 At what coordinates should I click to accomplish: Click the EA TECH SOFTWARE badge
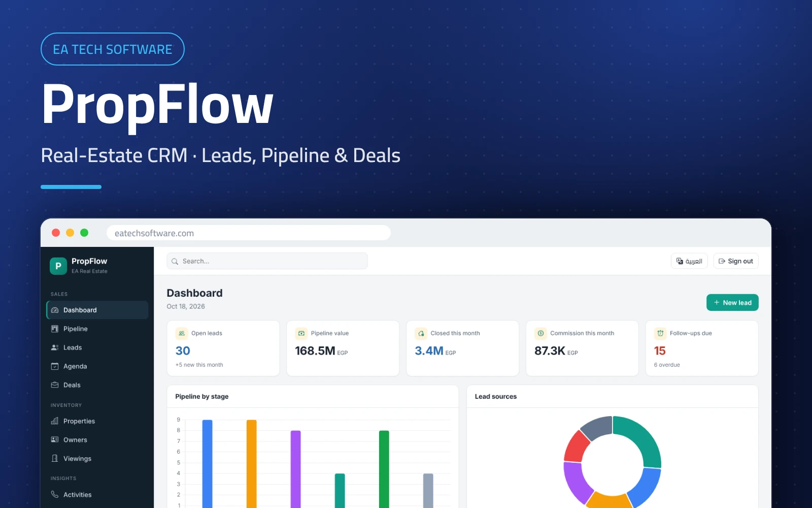(113, 49)
